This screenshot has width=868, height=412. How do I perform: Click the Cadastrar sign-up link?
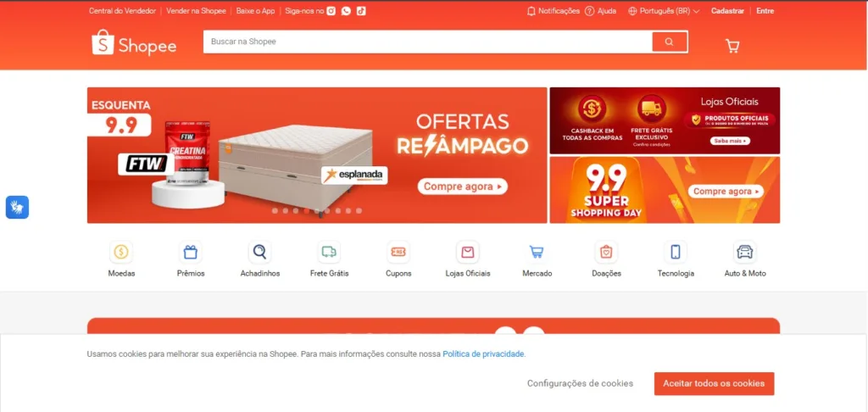[727, 10]
